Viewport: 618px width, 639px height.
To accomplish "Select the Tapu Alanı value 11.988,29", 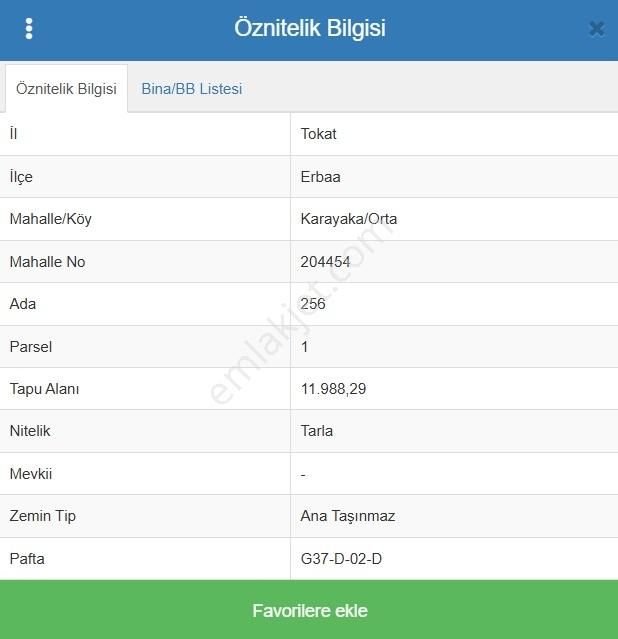I will pyautogui.click(x=333, y=389).
